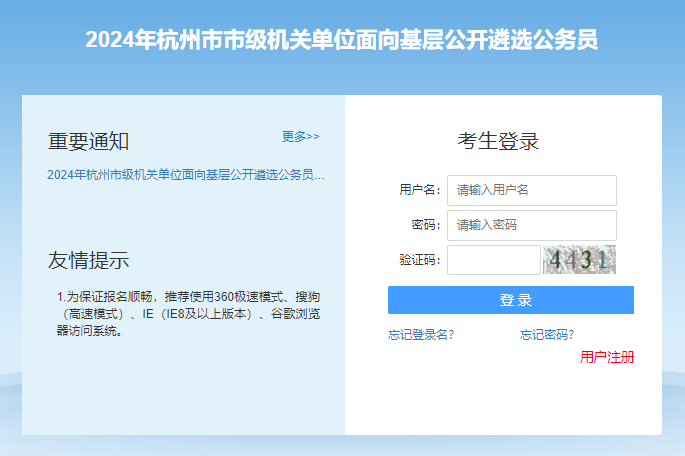Screen dimensions: 685x456
Task: Focus the 密码 input field
Action: (x=531, y=225)
